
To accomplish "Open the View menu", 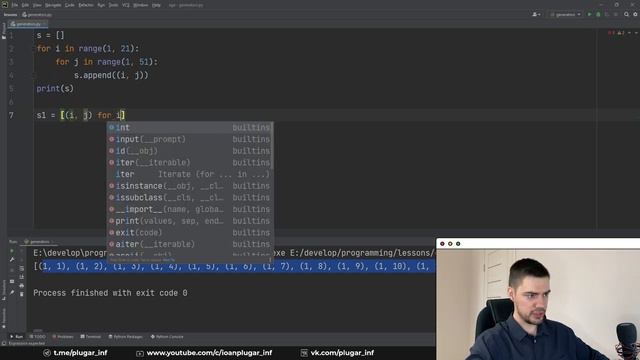I will tap(37, 5).
